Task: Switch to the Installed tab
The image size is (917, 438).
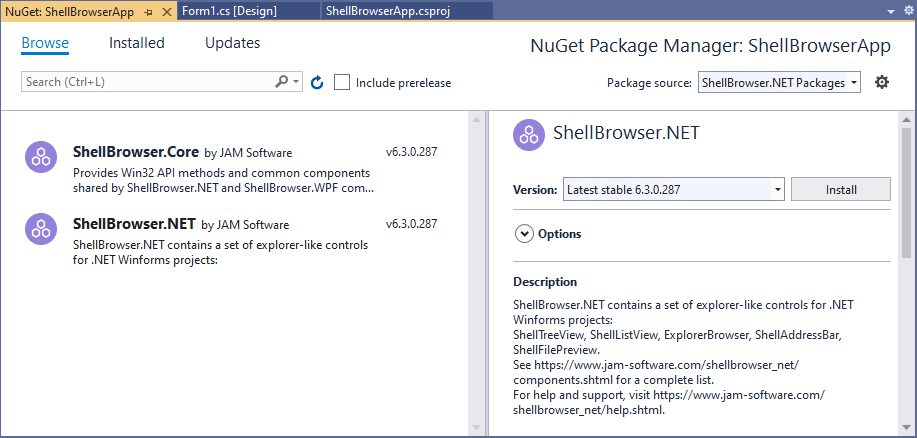Action: [137, 43]
